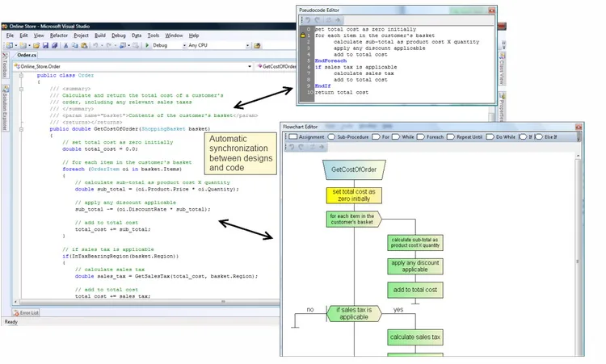
Task: Collapse the GetCostOfOrder method region
Action: 21,129
